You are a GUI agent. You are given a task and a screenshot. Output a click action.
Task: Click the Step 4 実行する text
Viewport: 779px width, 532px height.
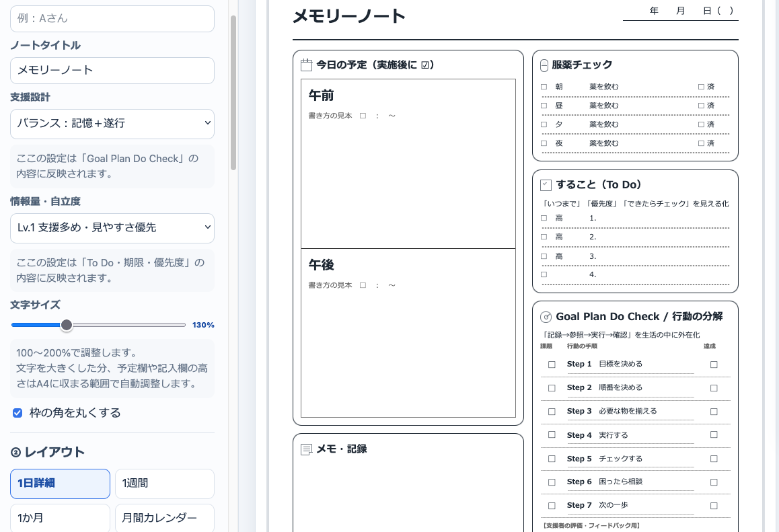tap(597, 435)
